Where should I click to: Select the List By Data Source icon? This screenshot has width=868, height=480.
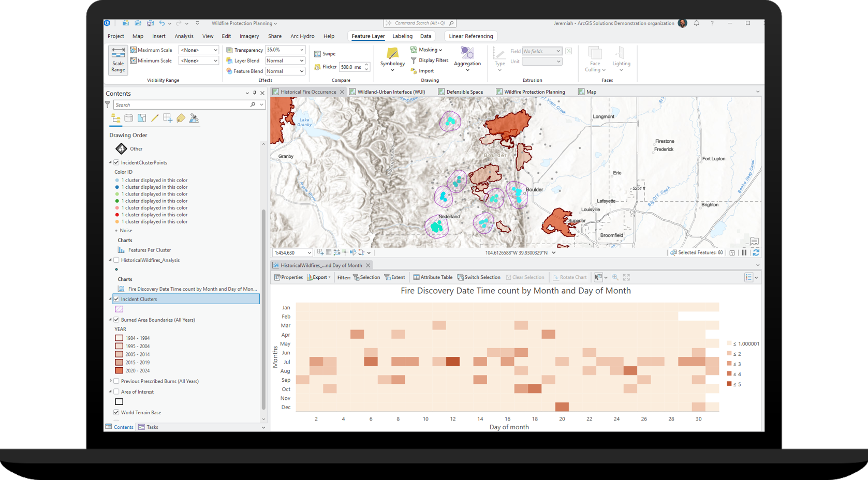[x=128, y=118]
